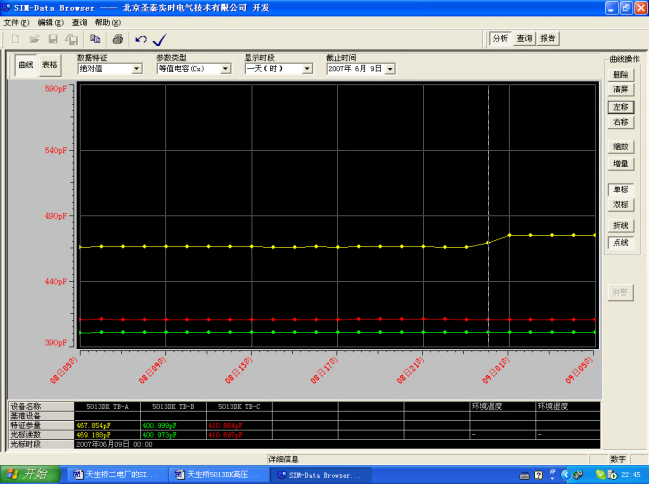Click the 440pF Y-axis label
This screenshot has height=484, width=649.
[56, 282]
